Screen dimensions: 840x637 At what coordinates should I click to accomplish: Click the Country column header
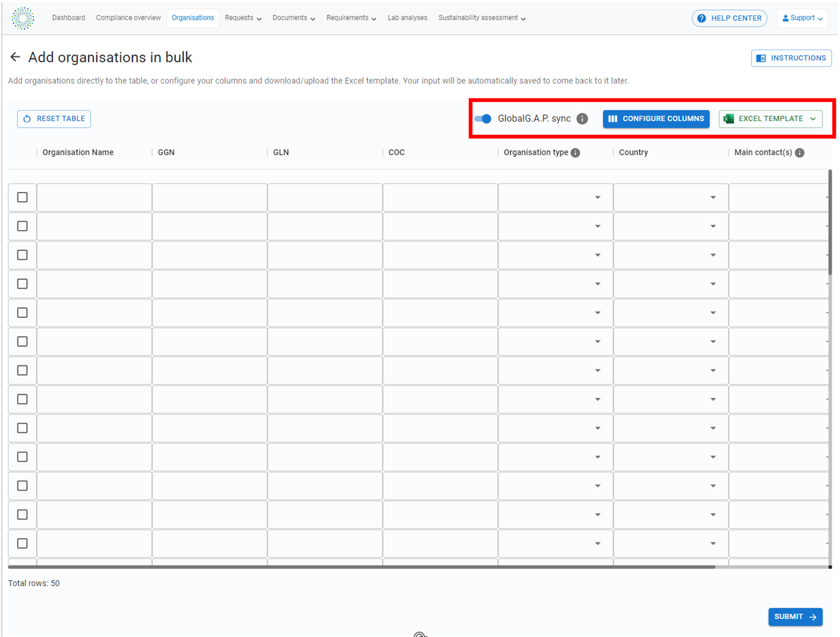coord(633,152)
